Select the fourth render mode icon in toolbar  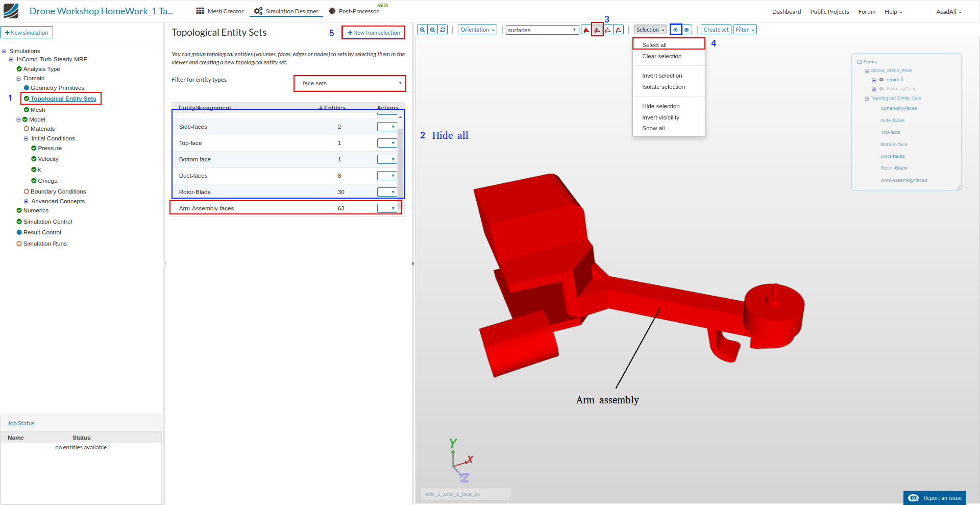click(619, 30)
